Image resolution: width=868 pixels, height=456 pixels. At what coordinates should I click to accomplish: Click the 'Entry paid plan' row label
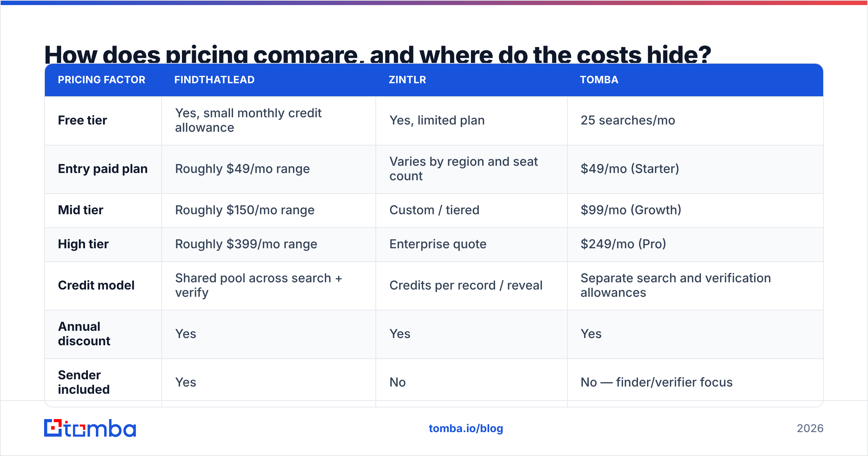pyautogui.click(x=103, y=169)
